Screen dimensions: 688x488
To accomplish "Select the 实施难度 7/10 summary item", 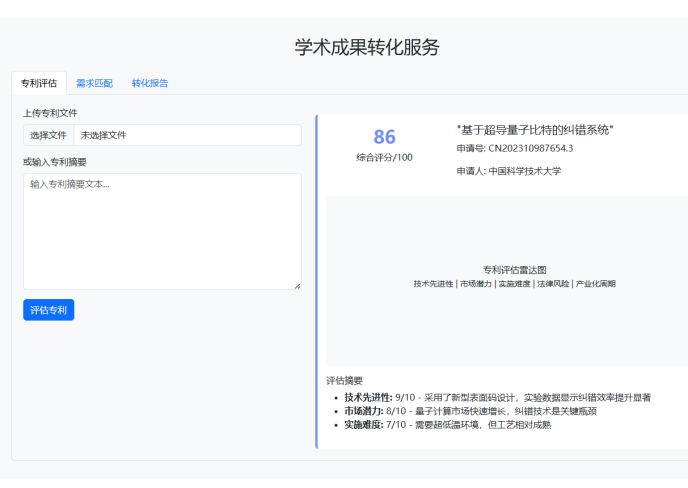I will [x=448, y=425].
